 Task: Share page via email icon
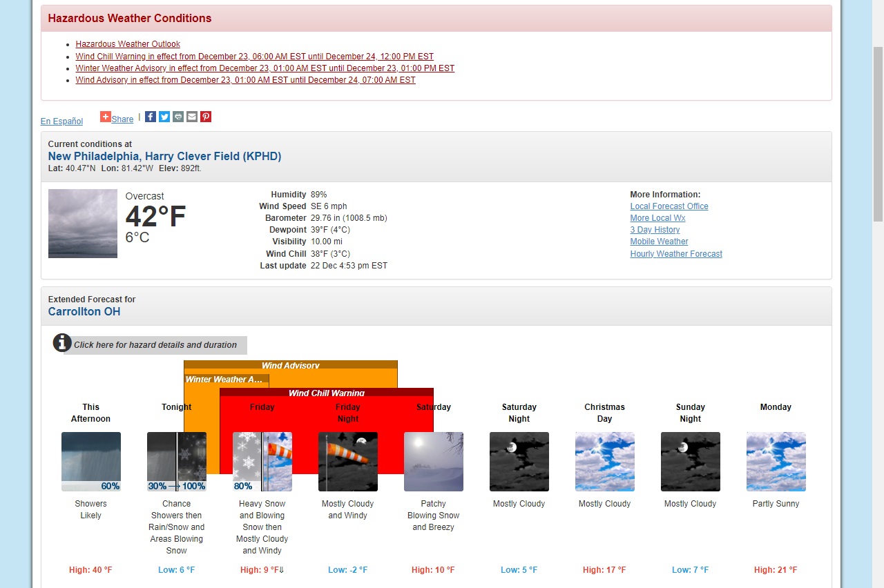point(192,117)
